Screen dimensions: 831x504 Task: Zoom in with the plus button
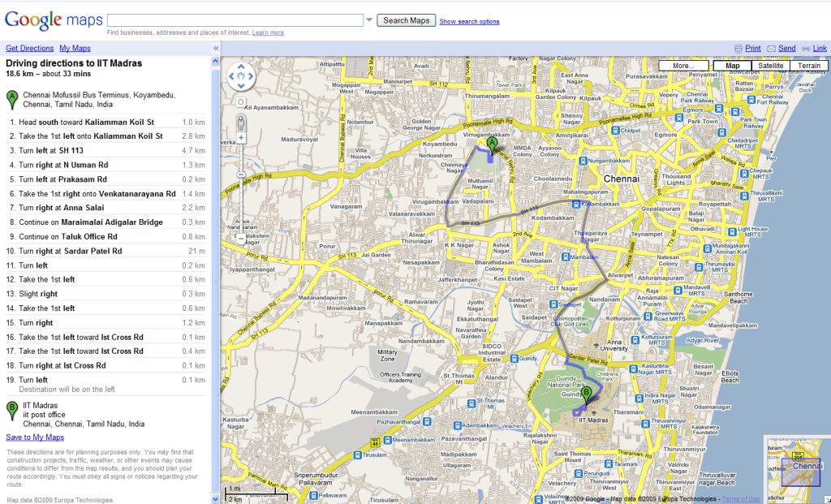coord(241,138)
